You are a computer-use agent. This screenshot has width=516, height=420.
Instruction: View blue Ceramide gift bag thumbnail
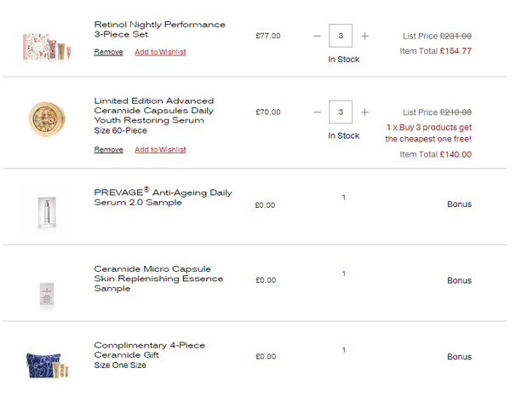tap(48, 365)
